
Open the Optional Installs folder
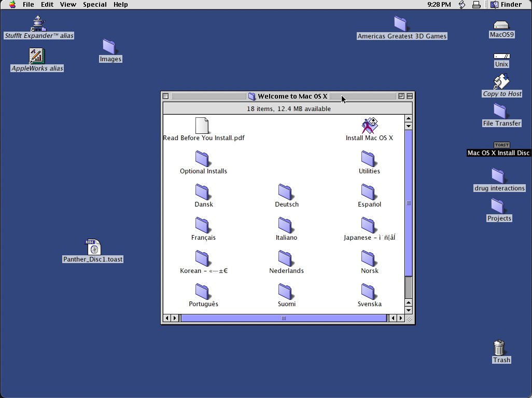point(203,159)
